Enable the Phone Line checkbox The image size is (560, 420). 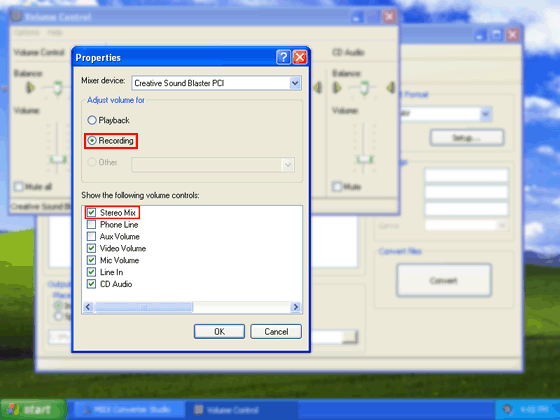tap(91, 224)
